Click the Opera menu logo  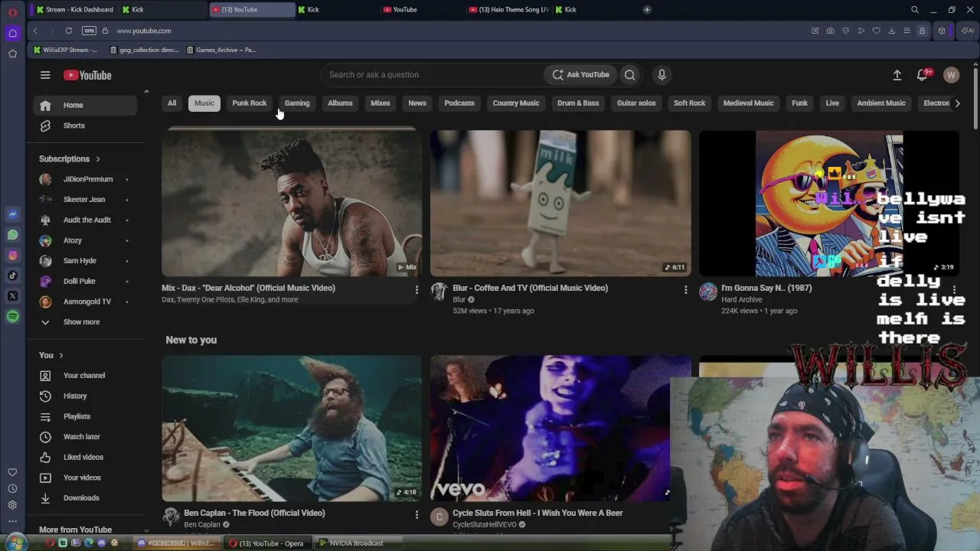pyautogui.click(x=12, y=12)
